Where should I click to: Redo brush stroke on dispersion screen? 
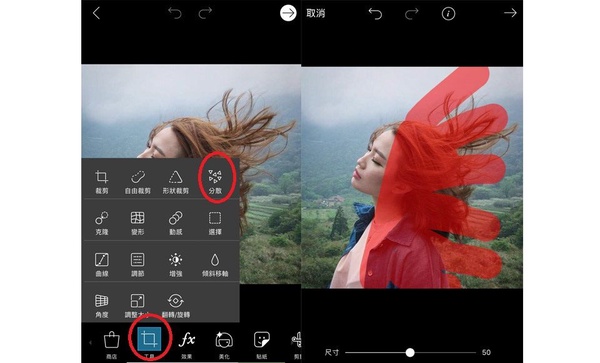point(412,14)
